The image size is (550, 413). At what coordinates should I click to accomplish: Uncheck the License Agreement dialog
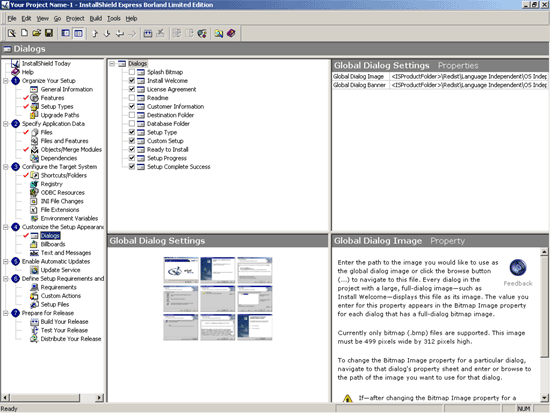pyautogui.click(x=132, y=89)
